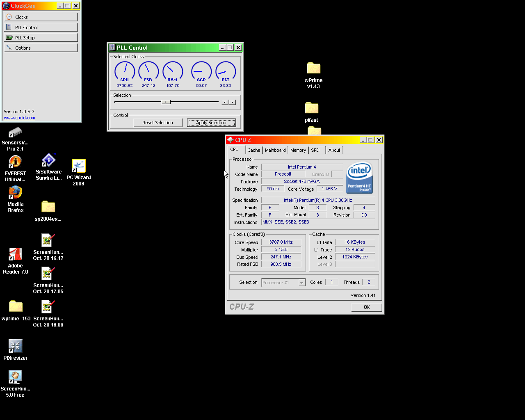
Task: Click the L1 Trace value 12 Kuops
Action: click(x=355, y=249)
